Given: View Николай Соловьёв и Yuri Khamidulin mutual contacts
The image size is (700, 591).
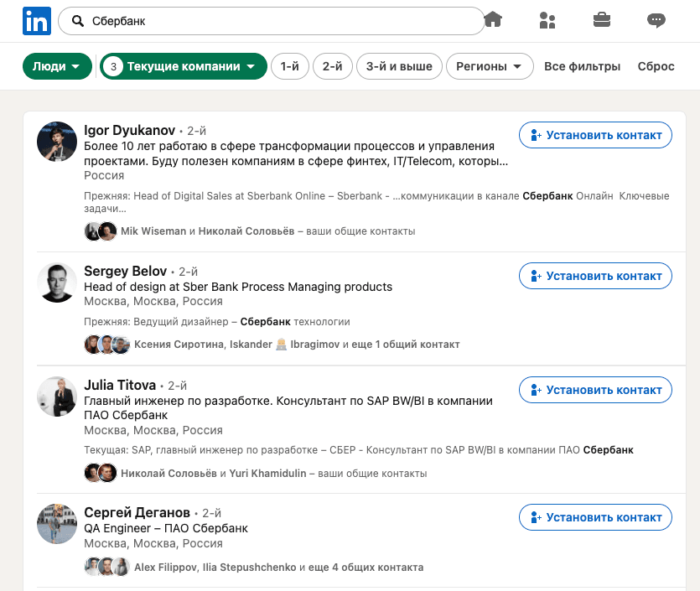Looking at the screenshot, I should tap(273, 474).
